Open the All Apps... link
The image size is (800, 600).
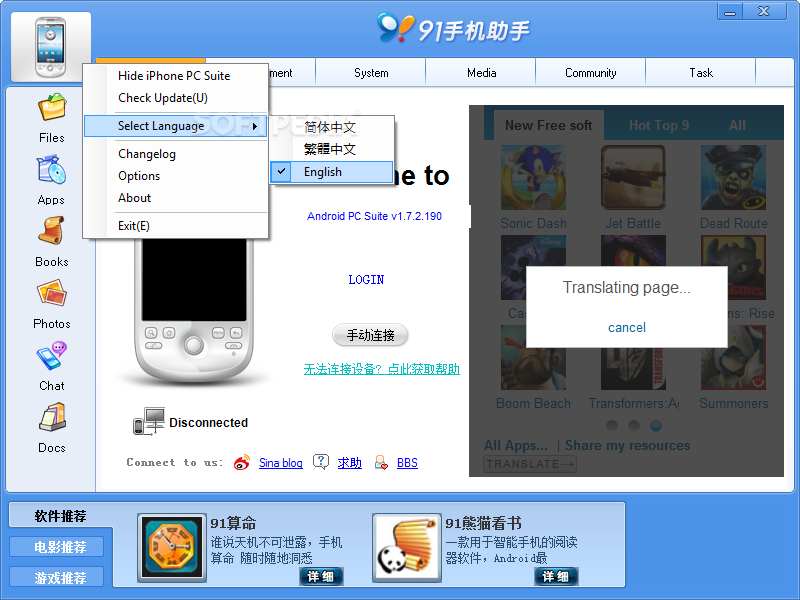(x=516, y=445)
